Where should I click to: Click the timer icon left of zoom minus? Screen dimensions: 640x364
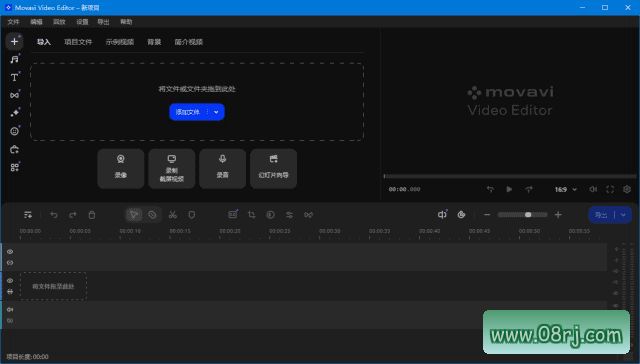[461, 215]
